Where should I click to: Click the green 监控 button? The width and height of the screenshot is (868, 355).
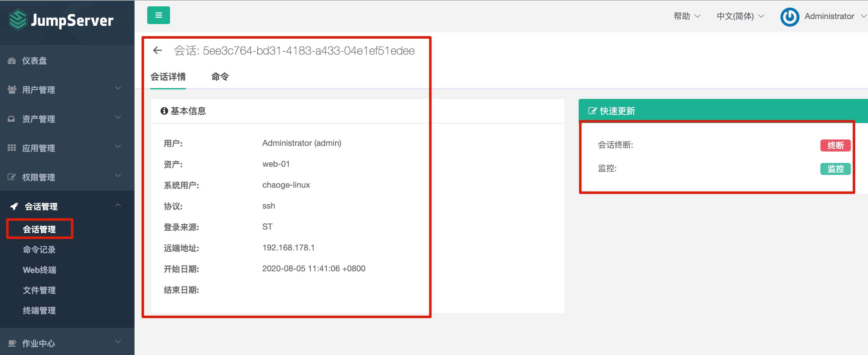(x=835, y=169)
